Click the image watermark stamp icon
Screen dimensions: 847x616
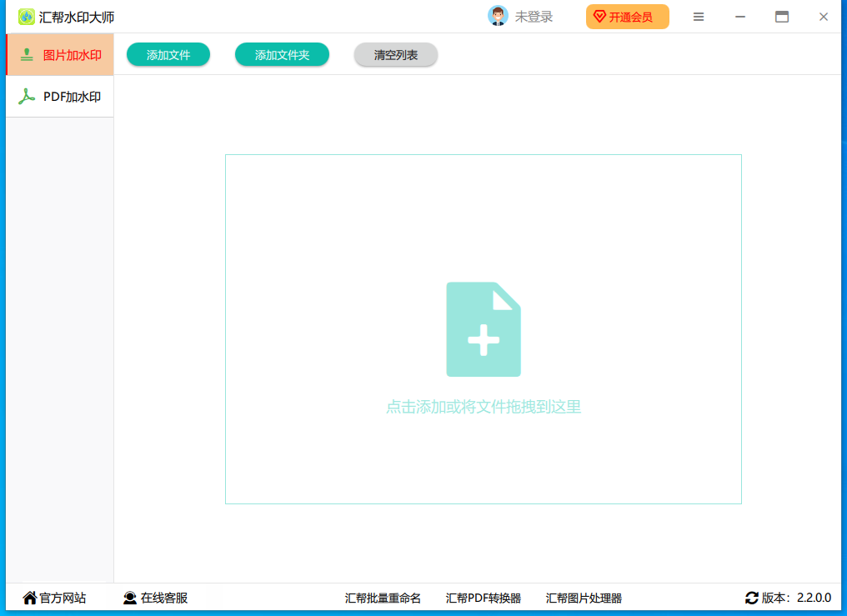pyautogui.click(x=27, y=55)
